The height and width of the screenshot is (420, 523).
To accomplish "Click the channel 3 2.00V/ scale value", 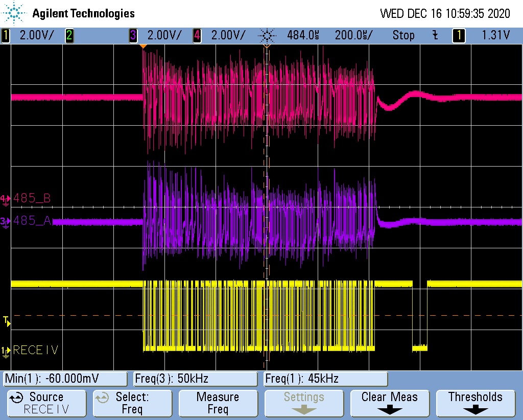I will pyautogui.click(x=164, y=35).
